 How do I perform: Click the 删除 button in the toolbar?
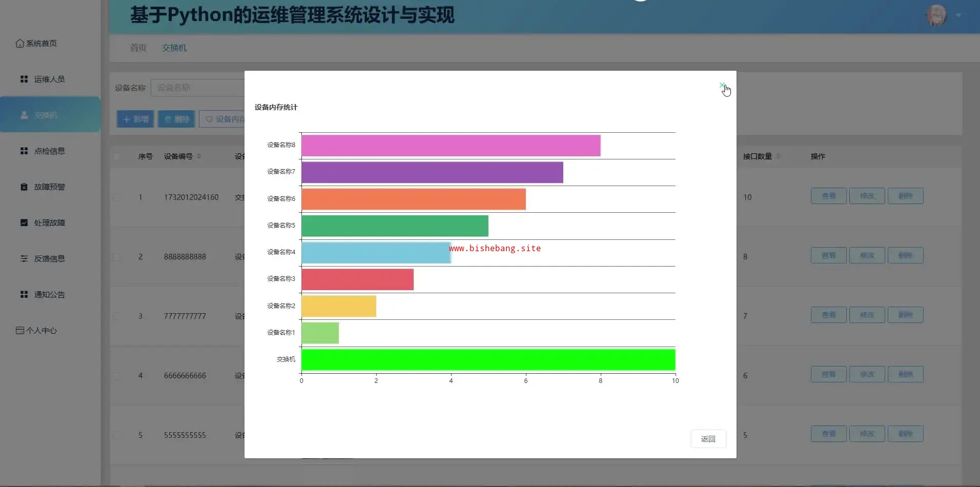tap(176, 119)
